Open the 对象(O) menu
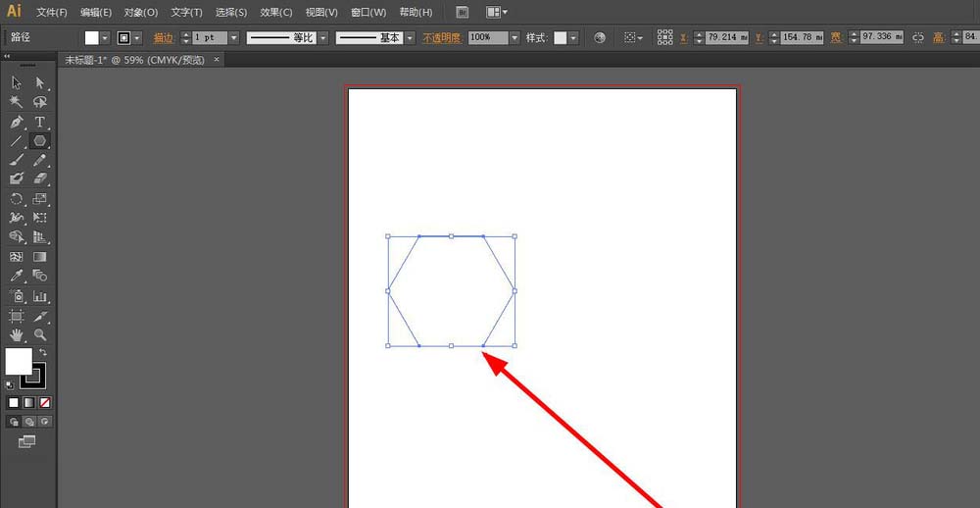The height and width of the screenshot is (508, 980). click(141, 12)
